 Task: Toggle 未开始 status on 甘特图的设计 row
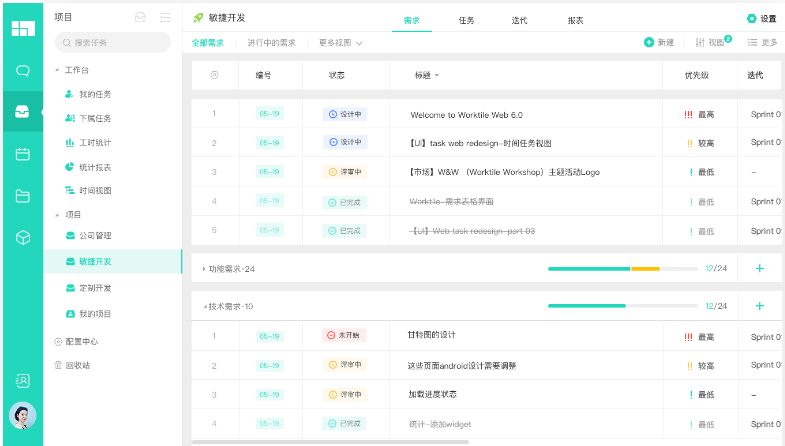[345, 335]
